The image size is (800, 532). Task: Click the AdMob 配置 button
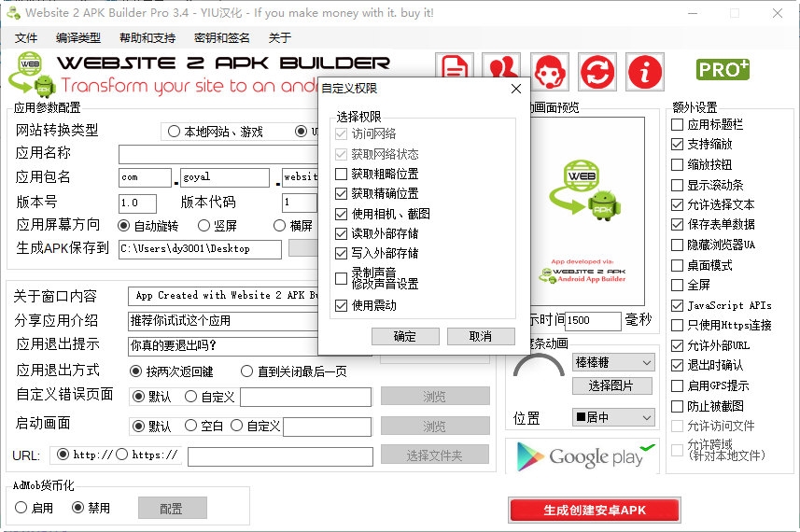pos(173,508)
